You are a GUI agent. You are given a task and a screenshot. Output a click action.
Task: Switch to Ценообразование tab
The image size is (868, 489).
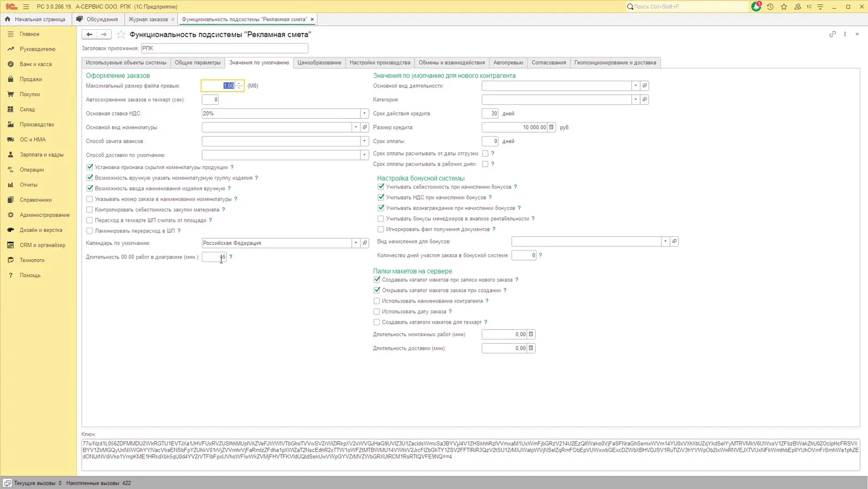pyautogui.click(x=319, y=63)
